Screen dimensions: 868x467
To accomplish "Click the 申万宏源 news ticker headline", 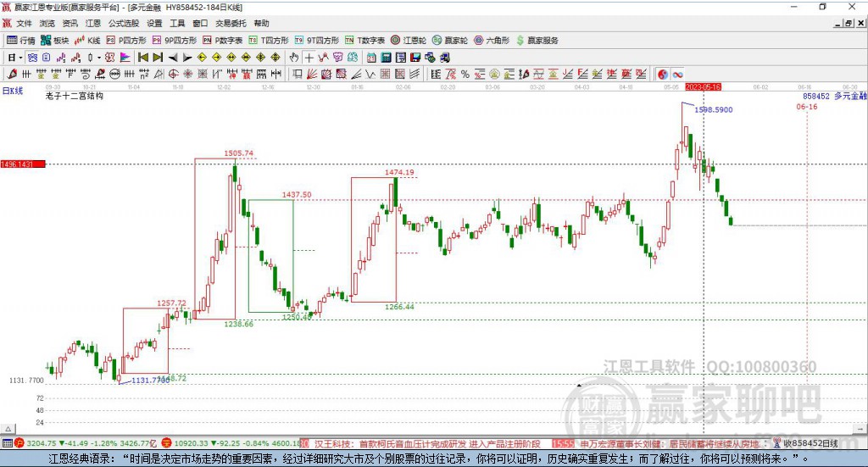I will pos(670,444).
